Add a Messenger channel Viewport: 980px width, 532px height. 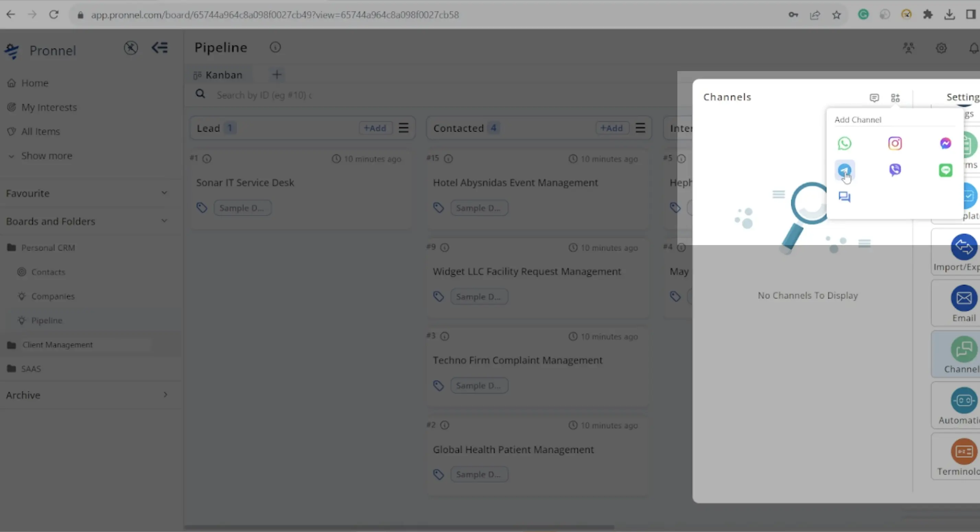tap(945, 143)
